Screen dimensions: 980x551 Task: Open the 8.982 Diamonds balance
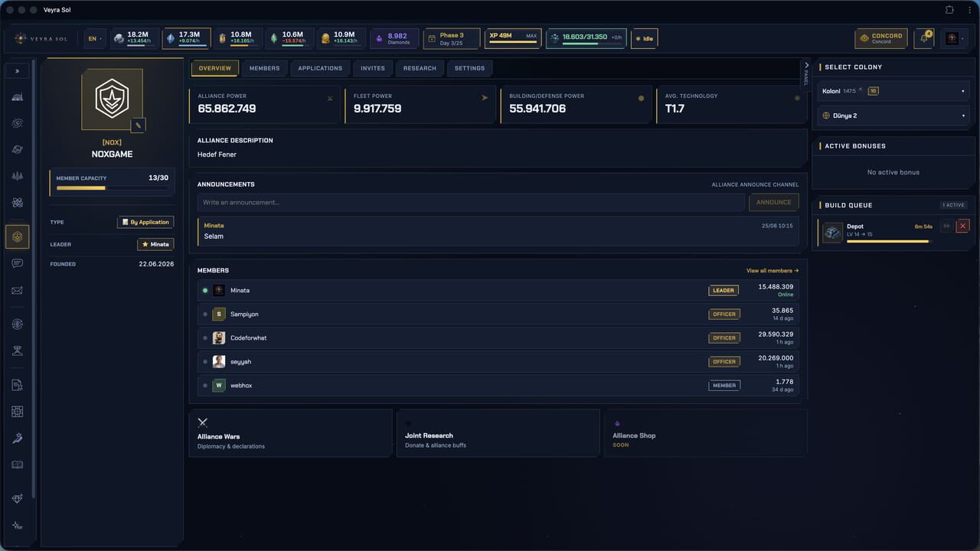pyautogui.click(x=394, y=38)
